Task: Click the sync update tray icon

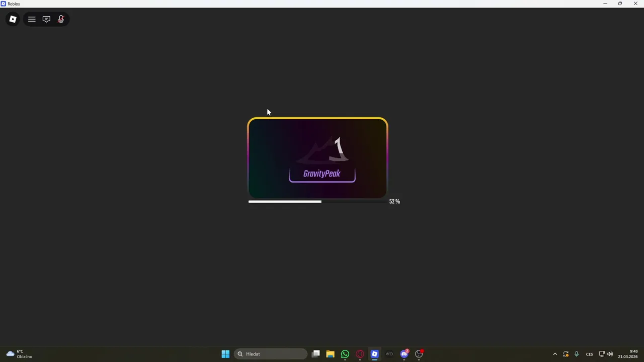Action: 566,354
